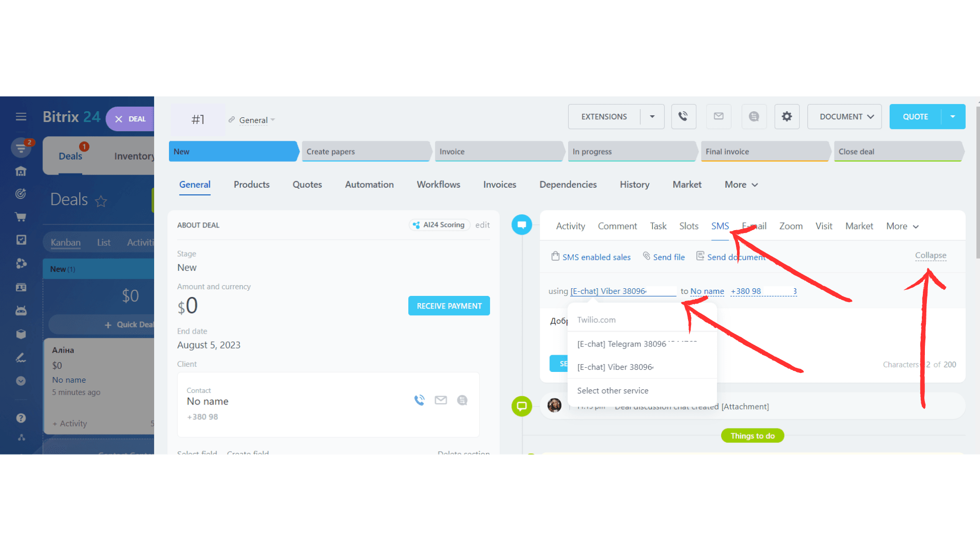This screenshot has height=551, width=980.
Task: Click the Things to do badge
Action: pos(752,436)
